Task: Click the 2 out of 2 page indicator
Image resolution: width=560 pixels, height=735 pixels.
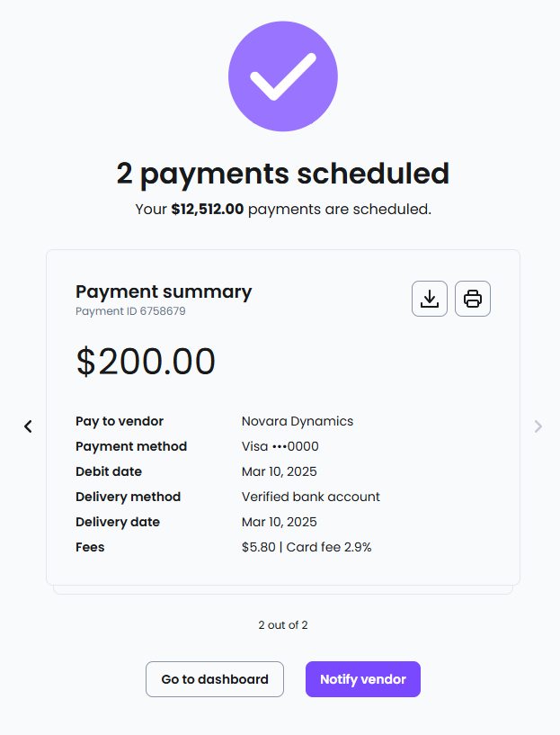Action: click(283, 625)
